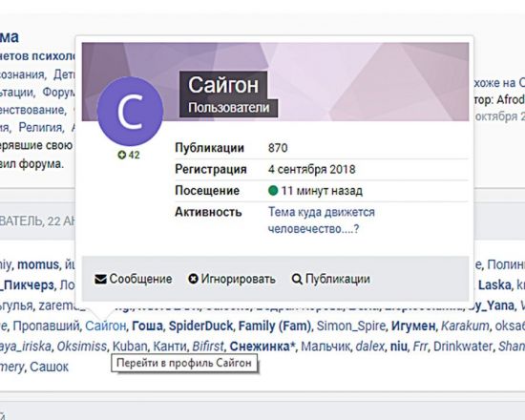Image resolution: width=525 pixels, height=420 pixels.
Task: Open the Simon_Spire user profile link
Action: tap(351, 325)
